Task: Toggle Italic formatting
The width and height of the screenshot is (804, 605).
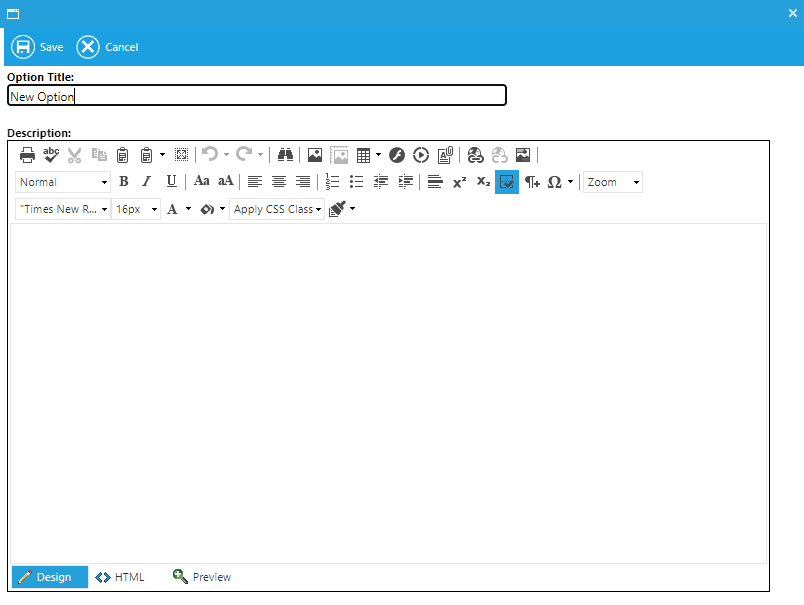Action: [147, 182]
